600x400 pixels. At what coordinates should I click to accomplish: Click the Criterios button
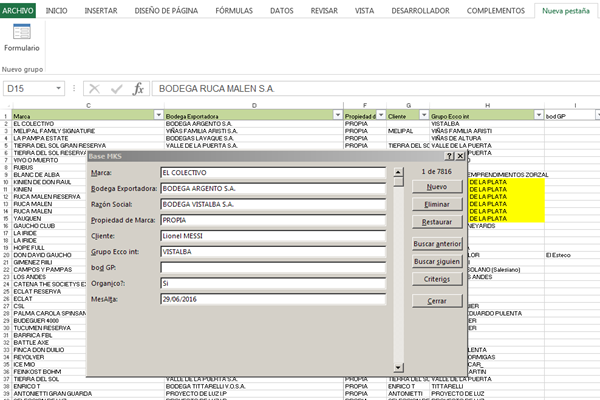tap(436, 279)
